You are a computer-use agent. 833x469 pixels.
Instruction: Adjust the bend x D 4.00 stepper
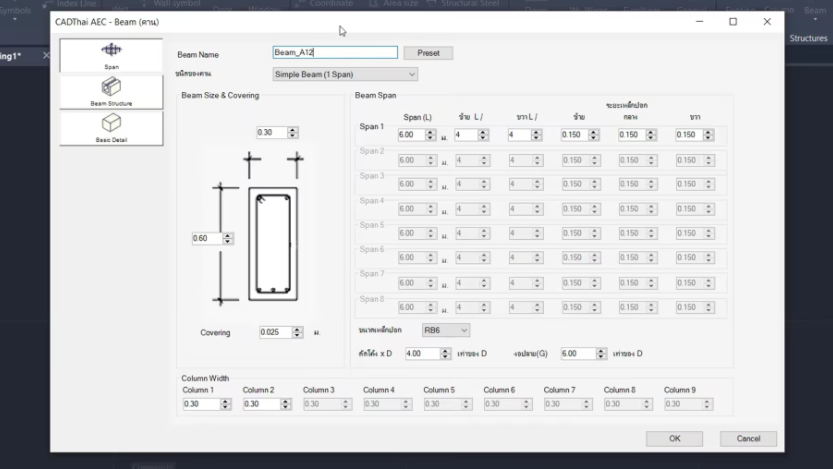click(445, 353)
